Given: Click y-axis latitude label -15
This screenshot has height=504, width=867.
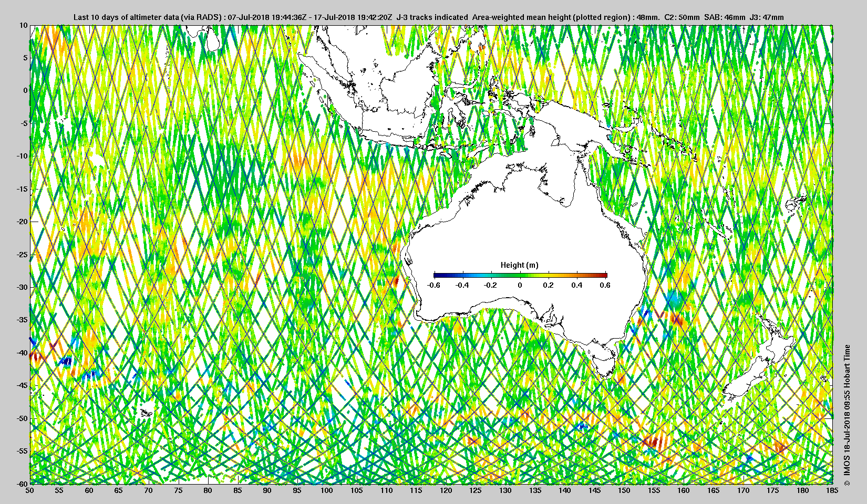Looking at the screenshot, I should click(x=22, y=189).
